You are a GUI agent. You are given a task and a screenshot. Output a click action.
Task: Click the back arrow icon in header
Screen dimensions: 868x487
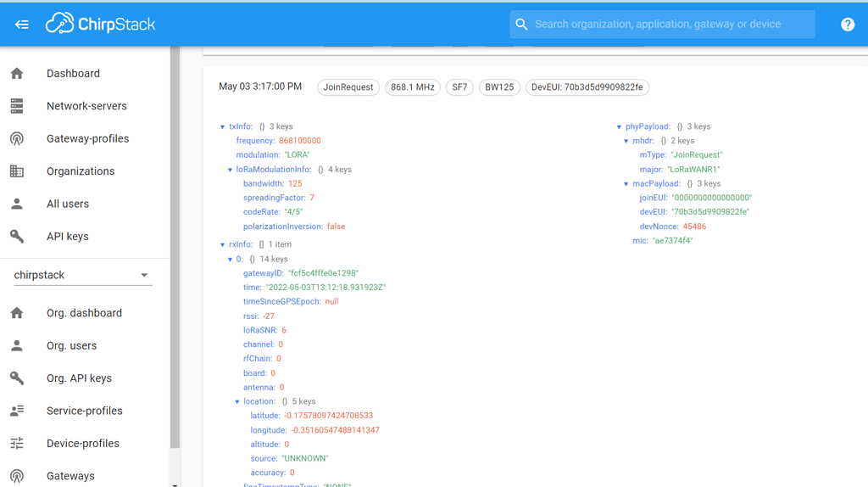[x=21, y=25]
